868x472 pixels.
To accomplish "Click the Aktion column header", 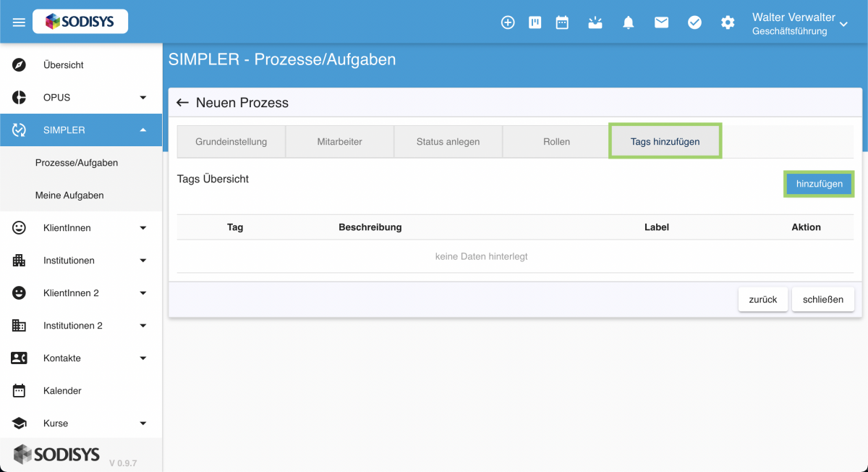I will tap(806, 227).
